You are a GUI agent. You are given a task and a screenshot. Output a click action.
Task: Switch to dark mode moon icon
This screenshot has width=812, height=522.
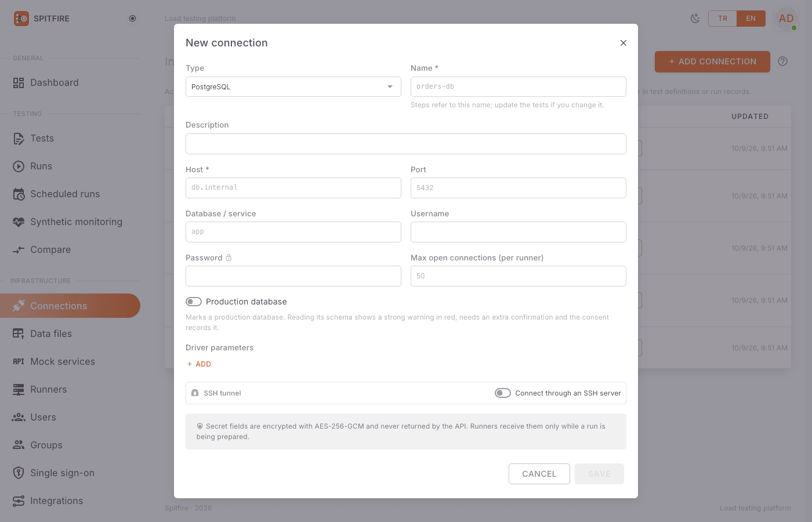(695, 19)
